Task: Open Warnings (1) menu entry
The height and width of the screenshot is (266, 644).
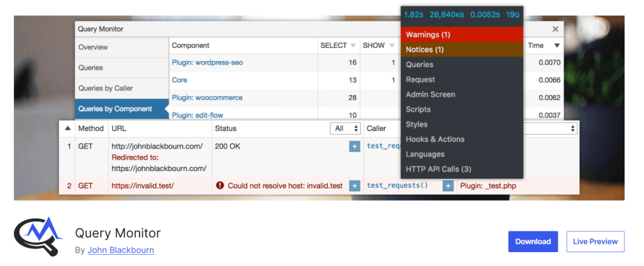Action: click(462, 35)
